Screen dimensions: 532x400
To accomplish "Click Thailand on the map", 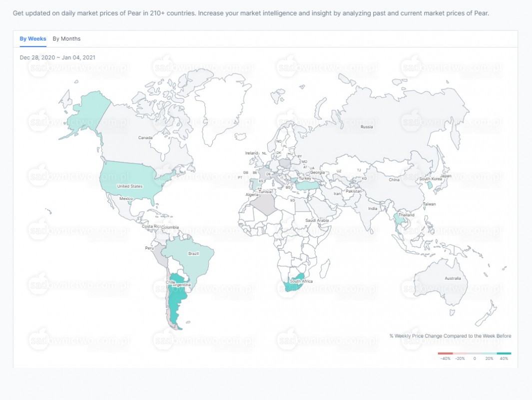I will point(401,220).
